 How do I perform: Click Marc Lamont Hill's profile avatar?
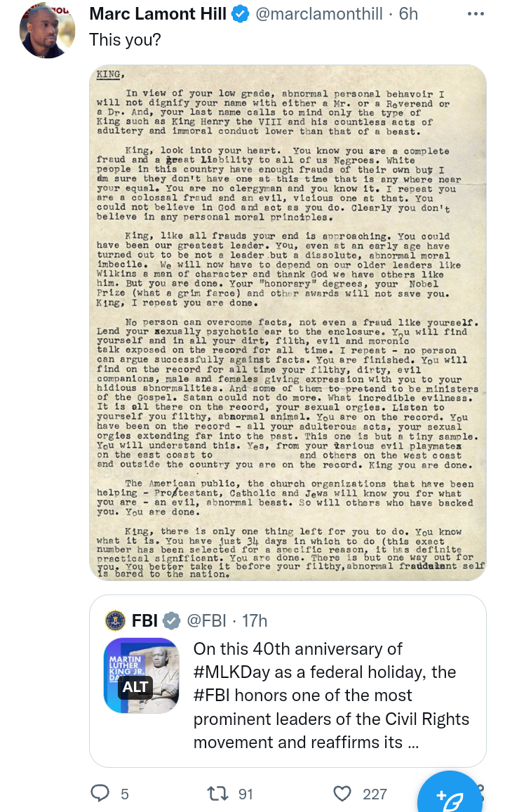(47, 30)
